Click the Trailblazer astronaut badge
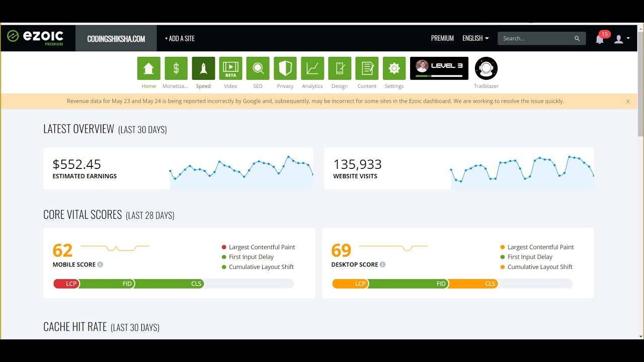Image resolution: width=644 pixels, height=362 pixels. [x=486, y=68]
